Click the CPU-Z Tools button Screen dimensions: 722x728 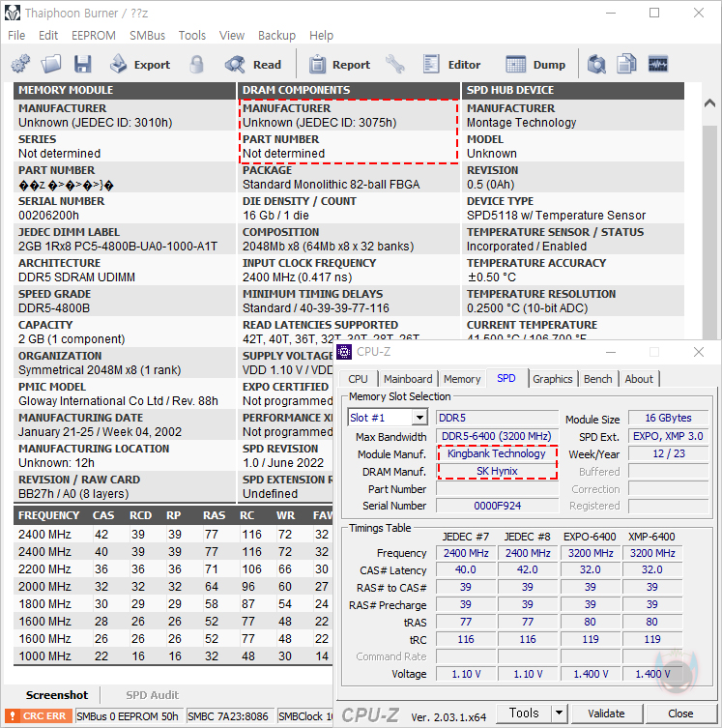click(524, 713)
